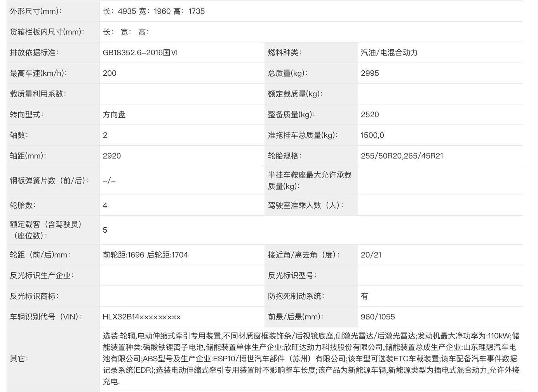The height and width of the screenshot is (392, 538).
Task: Select the 整备质量(kg) label
Action: (x=291, y=115)
